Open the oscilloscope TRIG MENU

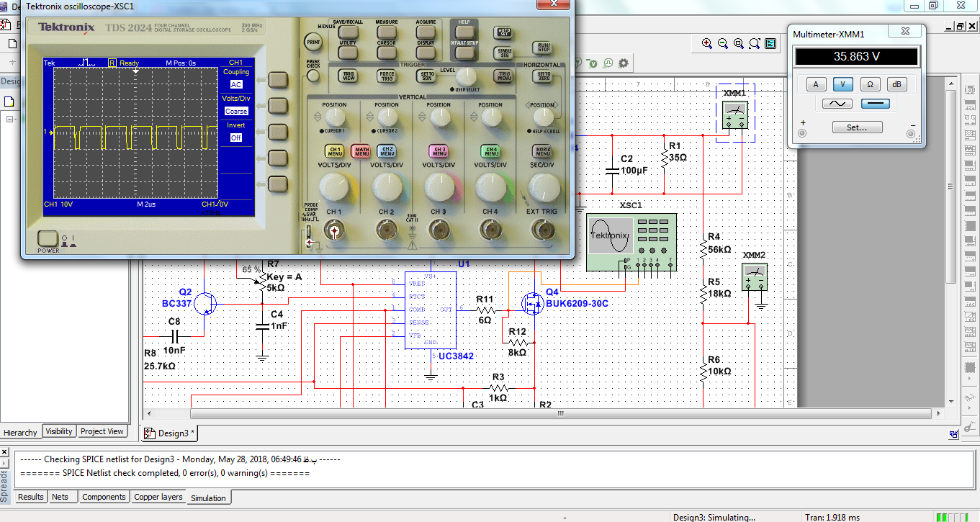(503, 76)
